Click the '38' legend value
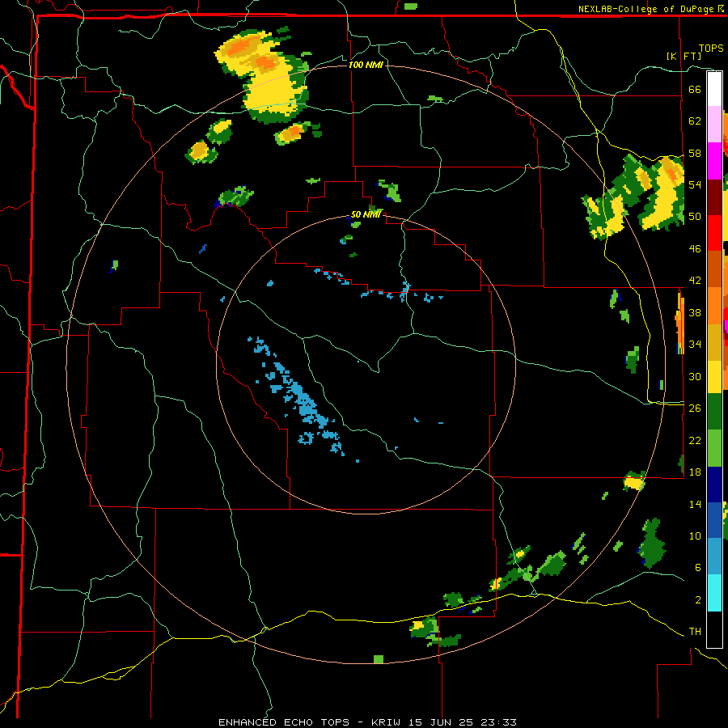Viewport: 728px width, 728px height. (695, 312)
